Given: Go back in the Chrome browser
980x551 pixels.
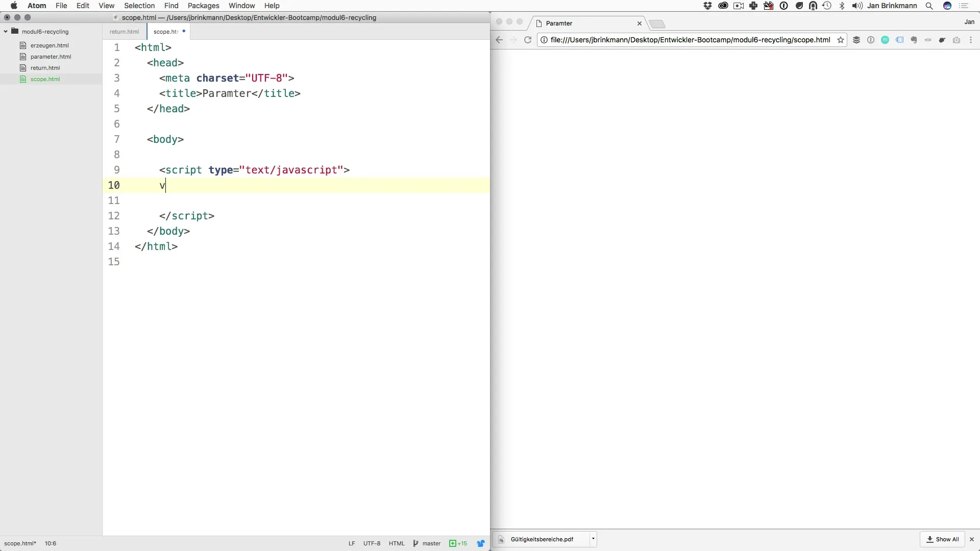Looking at the screenshot, I should 499,40.
